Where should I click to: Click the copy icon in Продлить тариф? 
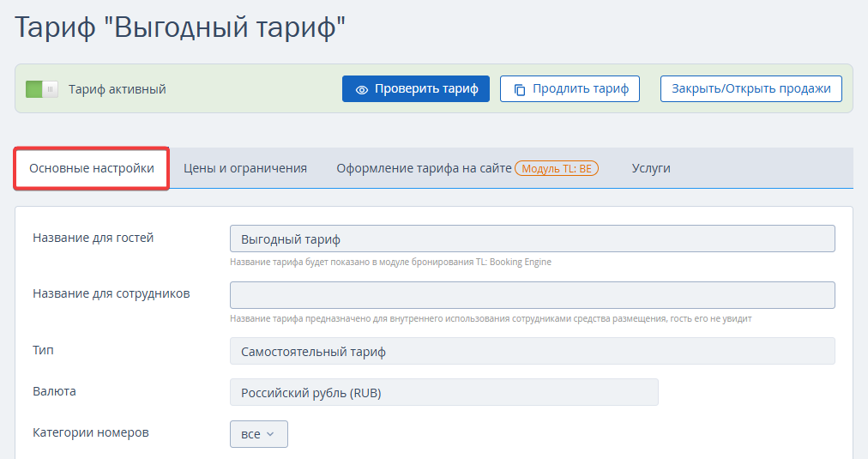520,89
